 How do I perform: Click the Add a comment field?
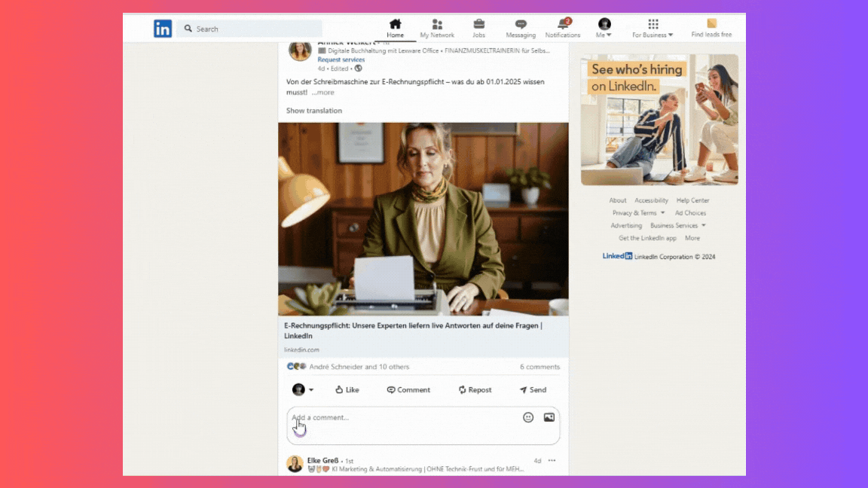399,418
